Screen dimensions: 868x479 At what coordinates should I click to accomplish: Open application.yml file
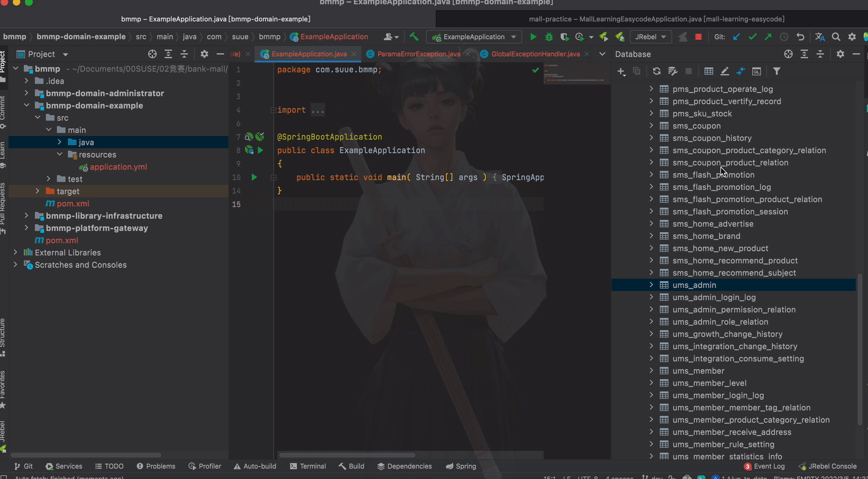118,167
